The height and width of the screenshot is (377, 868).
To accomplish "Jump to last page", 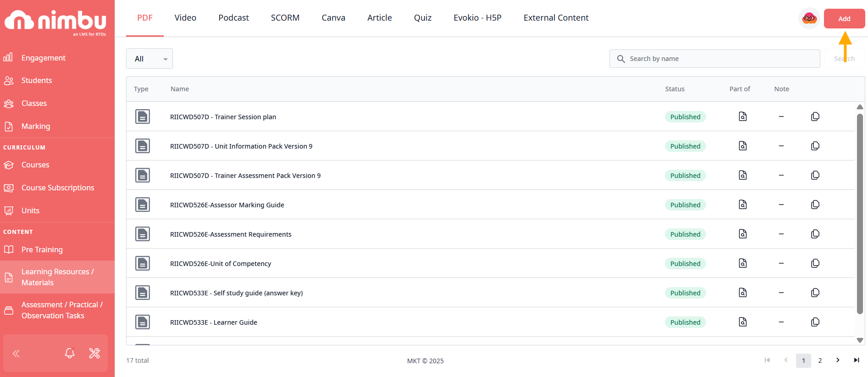I will (856, 360).
